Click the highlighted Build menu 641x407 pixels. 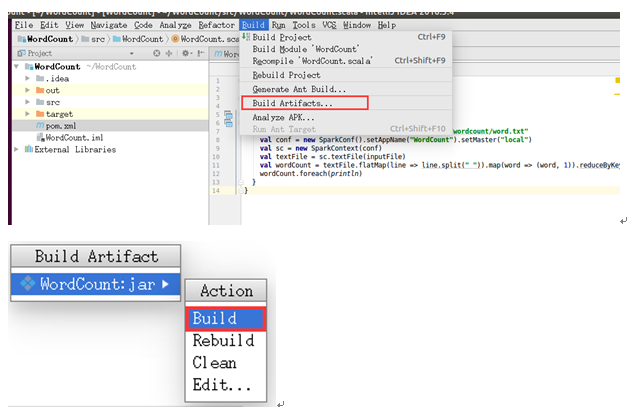(253, 25)
